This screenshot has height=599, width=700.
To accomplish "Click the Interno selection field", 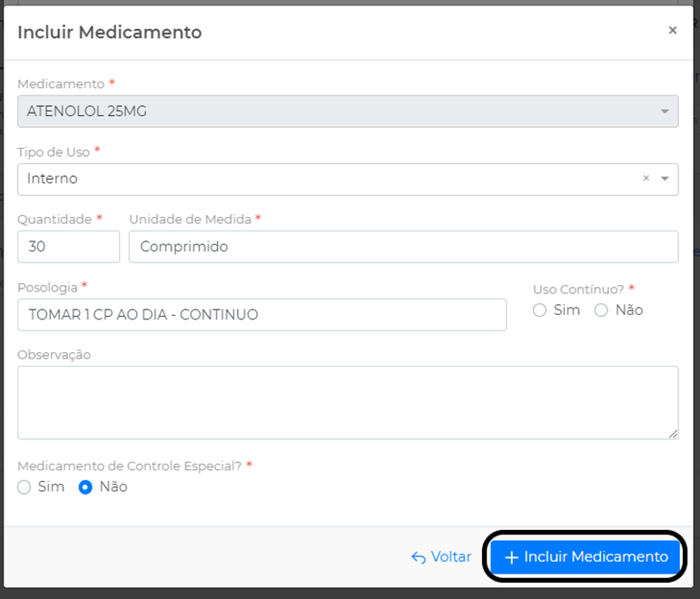I will click(327, 179).
